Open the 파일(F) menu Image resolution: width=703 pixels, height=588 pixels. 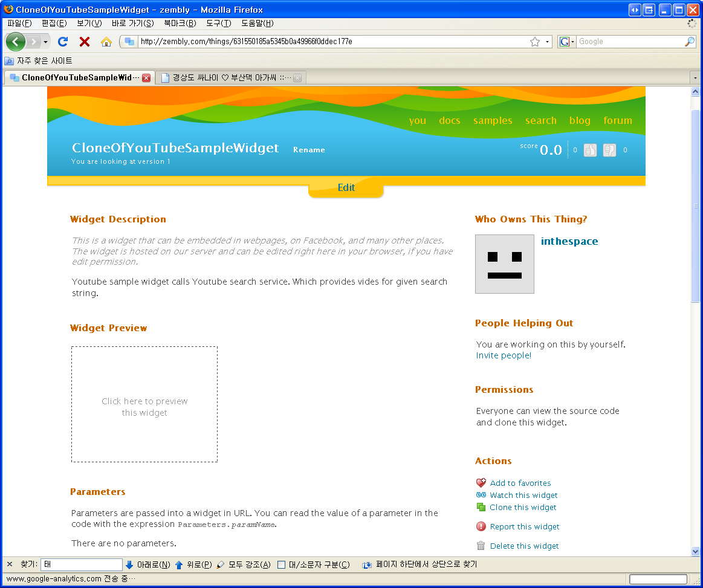click(20, 24)
